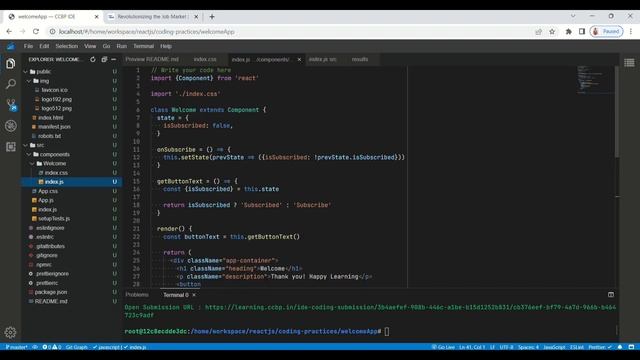Toggle the Paused profile button

pos(607,31)
